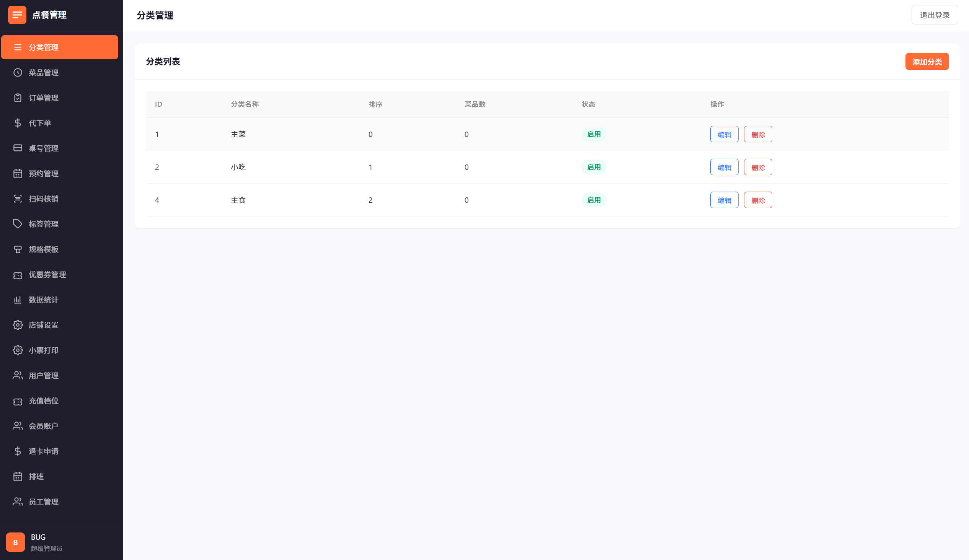Select 小票打印 in the sidebar
Image resolution: width=969 pixels, height=560 pixels.
point(44,350)
